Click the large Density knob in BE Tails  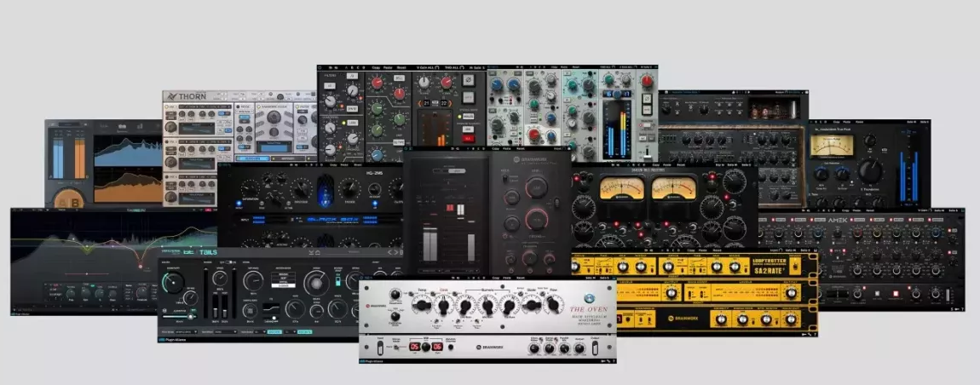[x=173, y=283]
